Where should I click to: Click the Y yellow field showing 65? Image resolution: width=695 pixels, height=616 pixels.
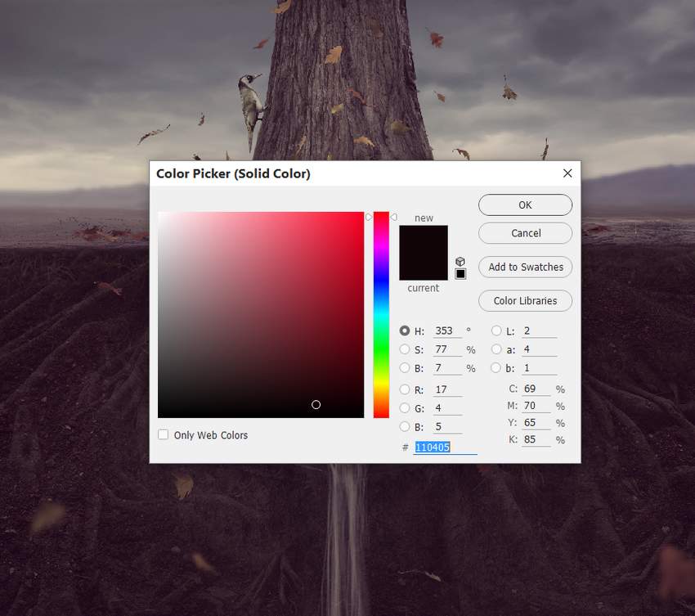pos(536,423)
